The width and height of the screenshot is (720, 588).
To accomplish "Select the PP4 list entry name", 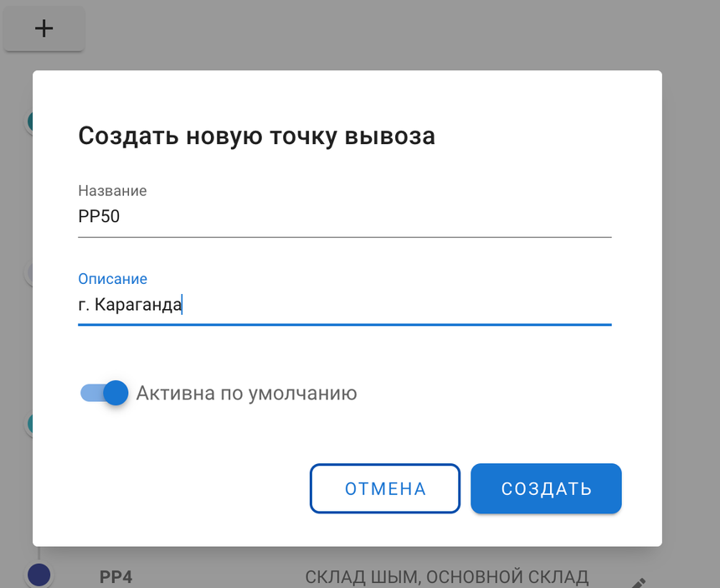I will coord(116,577).
